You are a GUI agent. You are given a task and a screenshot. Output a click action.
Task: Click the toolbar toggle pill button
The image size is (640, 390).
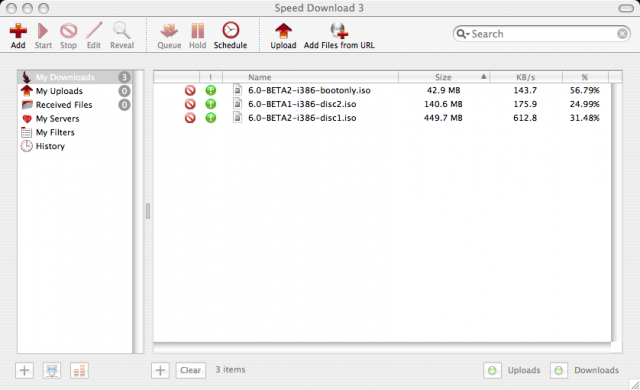626,8
